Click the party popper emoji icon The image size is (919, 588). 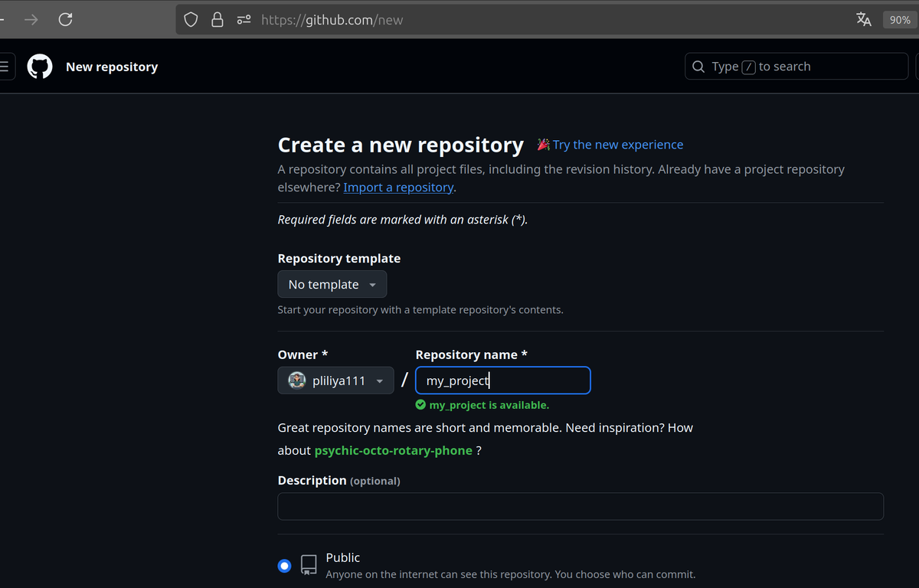pyautogui.click(x=544, y=145)
